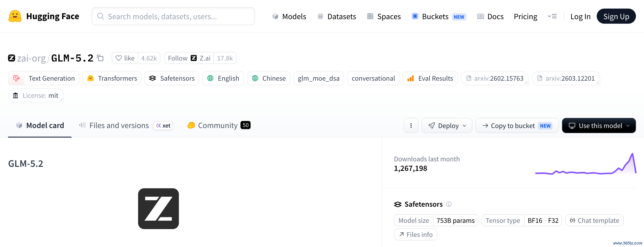The image size is (644, 247).
Task: Open the Deploy dropdown
Action: (x=447, y=126)
